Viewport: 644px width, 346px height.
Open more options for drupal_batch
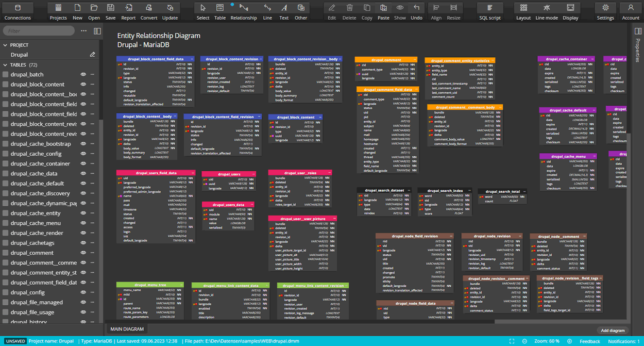click(x=93, y=74)
